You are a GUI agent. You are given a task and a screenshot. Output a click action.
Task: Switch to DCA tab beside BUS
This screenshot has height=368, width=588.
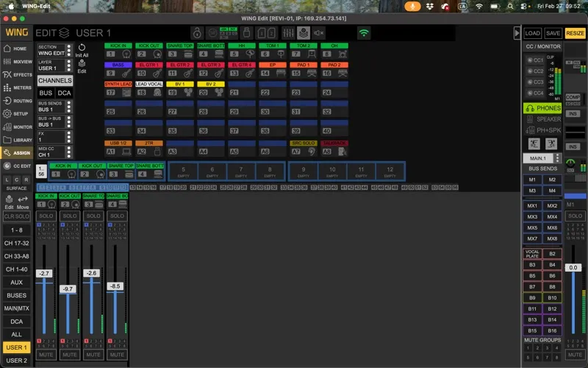coord(64,93)
